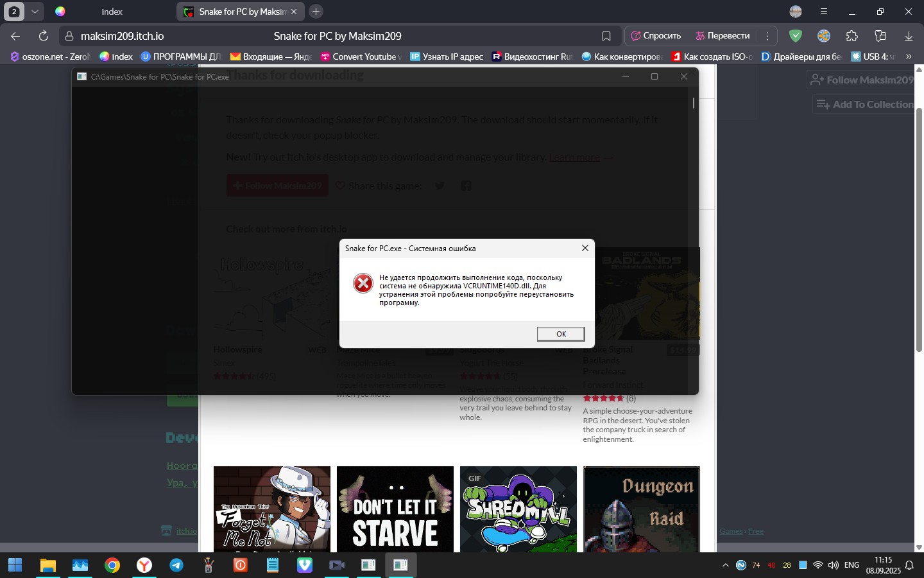The width and height of the screenshot is (924, 578).
Task: Open a new tab with the plus button
Action: point(316,12)
